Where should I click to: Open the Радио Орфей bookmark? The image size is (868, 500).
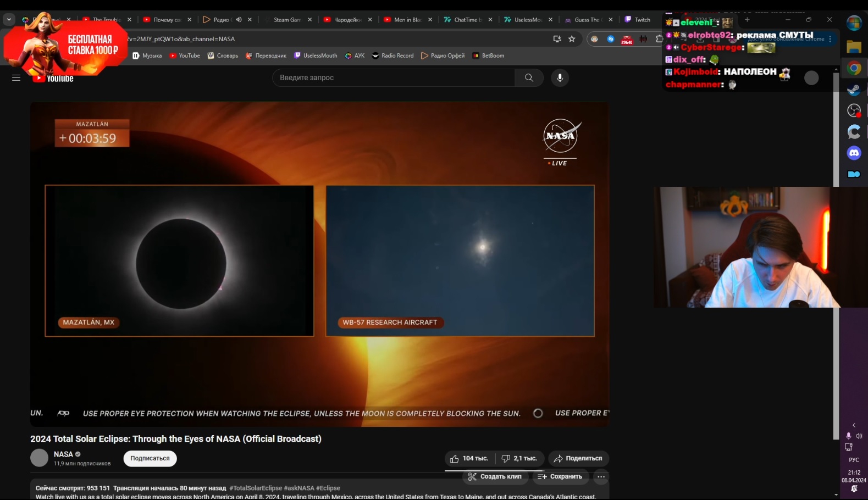coord(443,55)
